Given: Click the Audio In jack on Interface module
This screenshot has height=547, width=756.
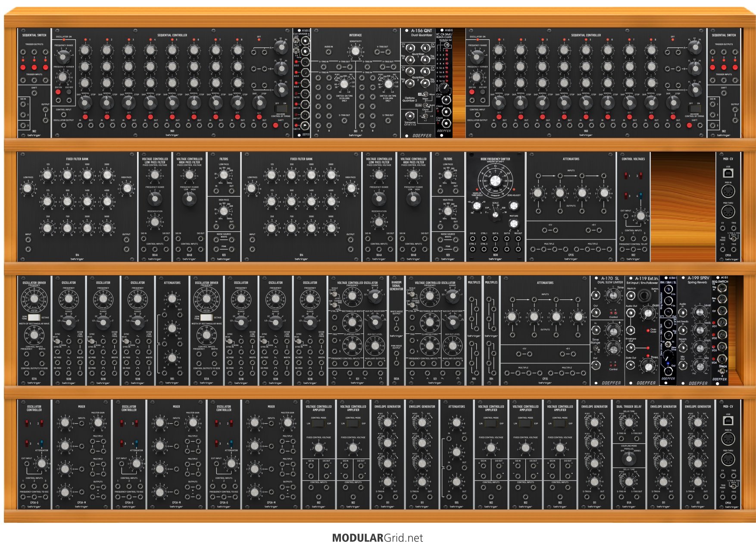Looking at the screenshot, I should pyautogui.click(x=328, y=52).
